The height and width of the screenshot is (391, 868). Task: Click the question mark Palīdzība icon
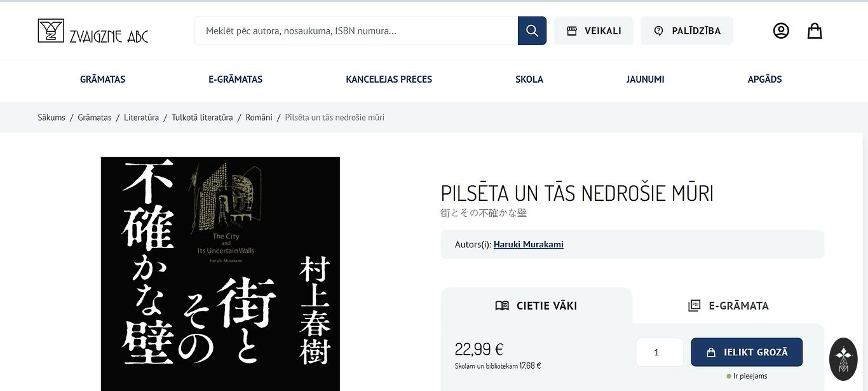coord(658,31)
